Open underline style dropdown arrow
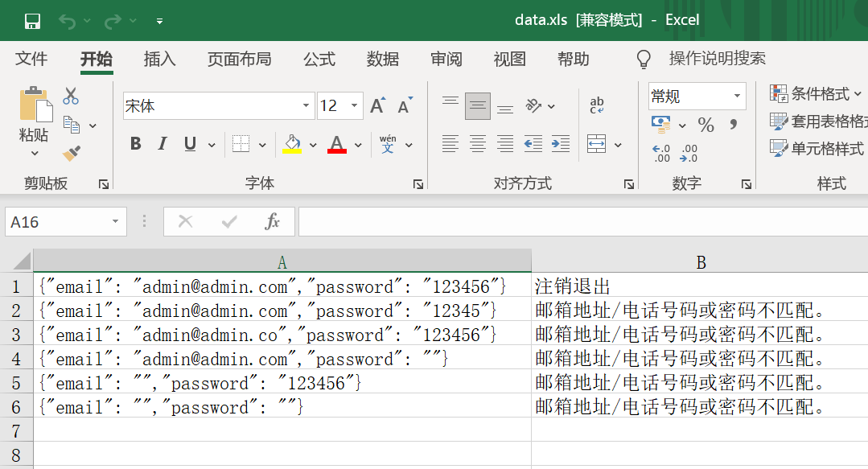The image size is (868, 469). 212,145
